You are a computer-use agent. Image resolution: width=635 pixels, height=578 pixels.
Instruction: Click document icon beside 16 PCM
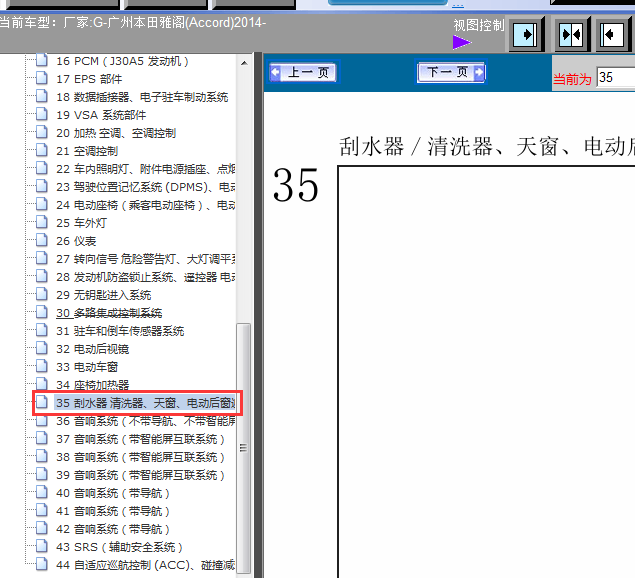coord(42,60)
